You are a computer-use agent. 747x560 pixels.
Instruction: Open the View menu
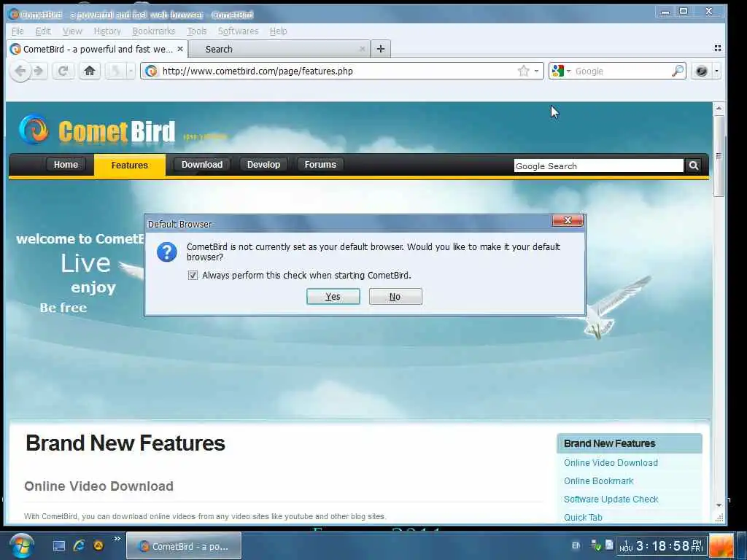[x=72, y=31]
